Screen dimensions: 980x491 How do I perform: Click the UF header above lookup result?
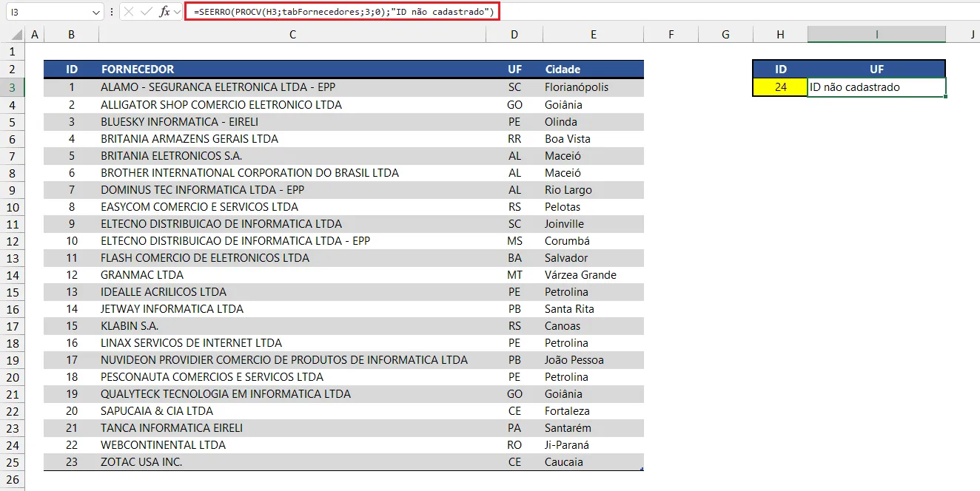[876, 70]
